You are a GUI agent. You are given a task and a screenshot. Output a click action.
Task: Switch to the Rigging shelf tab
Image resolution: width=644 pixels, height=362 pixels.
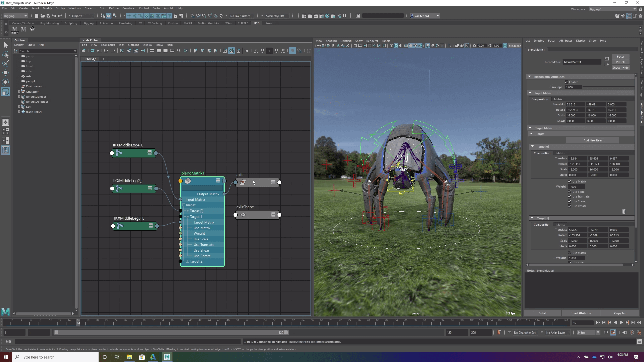(88, 23)
